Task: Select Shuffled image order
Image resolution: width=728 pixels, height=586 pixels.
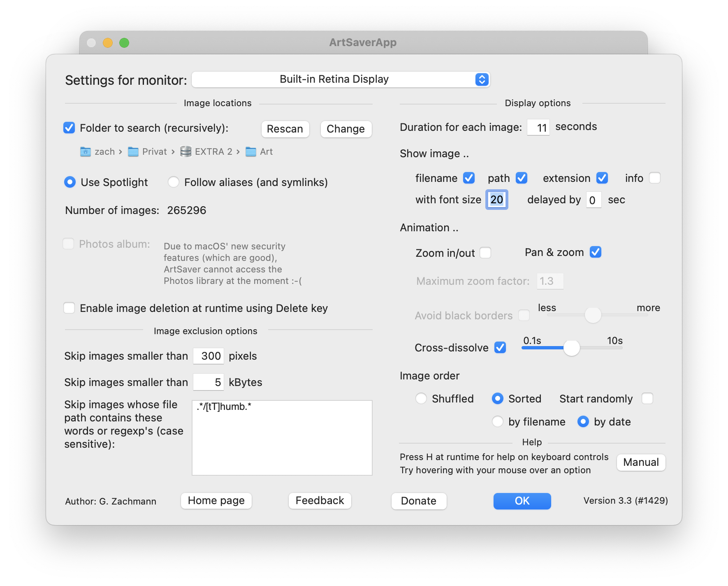Action: (x=421, y=398)
